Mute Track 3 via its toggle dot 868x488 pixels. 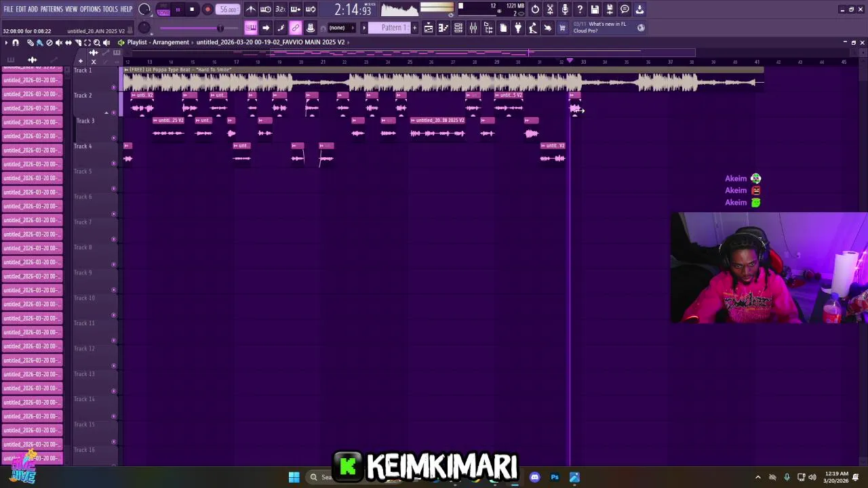(113, 138)
